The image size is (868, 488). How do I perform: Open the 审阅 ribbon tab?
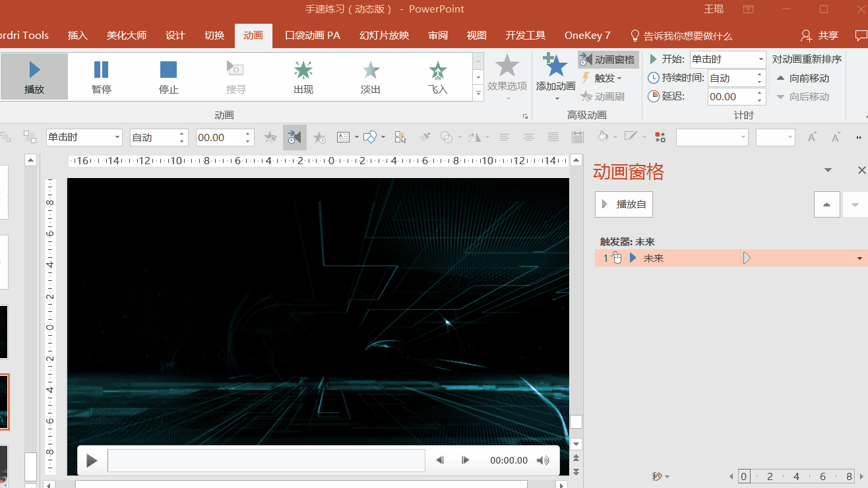point(438,36)
